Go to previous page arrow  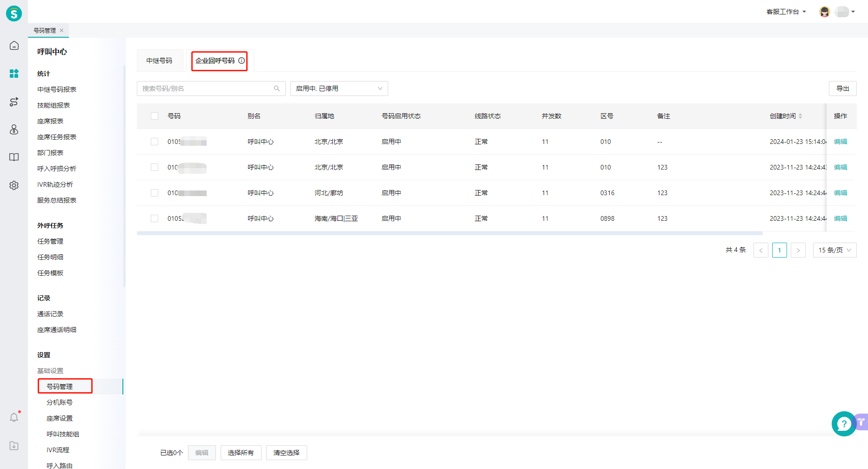pyautogui.click(x=761, y=250)
